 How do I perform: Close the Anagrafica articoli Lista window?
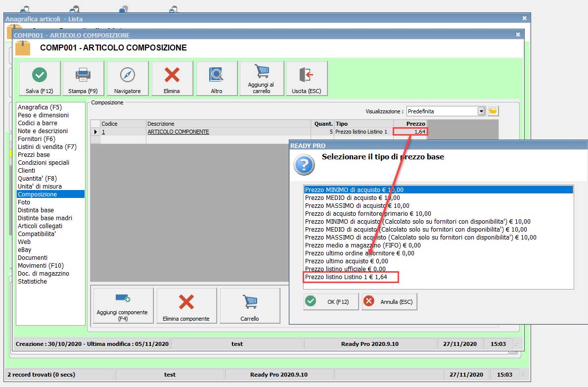(x=524, y=18)
